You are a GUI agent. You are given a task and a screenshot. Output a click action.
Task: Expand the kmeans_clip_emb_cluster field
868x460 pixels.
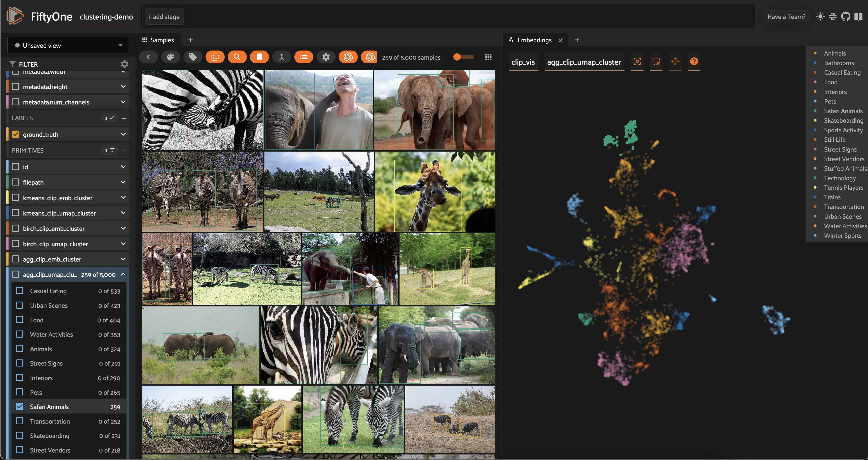click(x=123, y=198)
